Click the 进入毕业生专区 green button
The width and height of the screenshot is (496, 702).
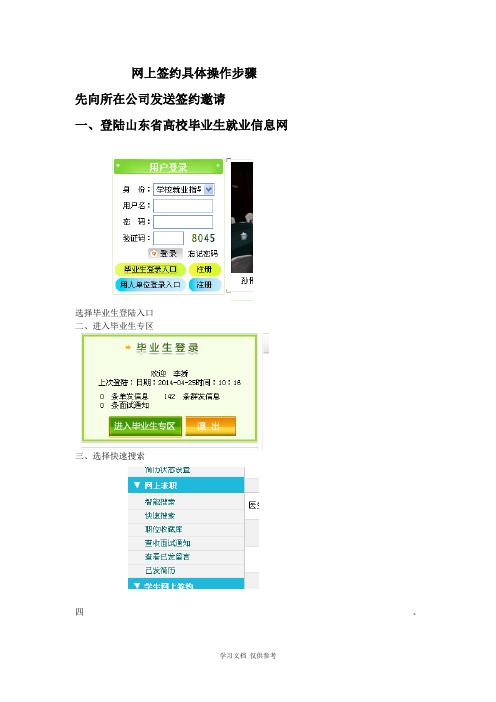click(x=145, y=426)
